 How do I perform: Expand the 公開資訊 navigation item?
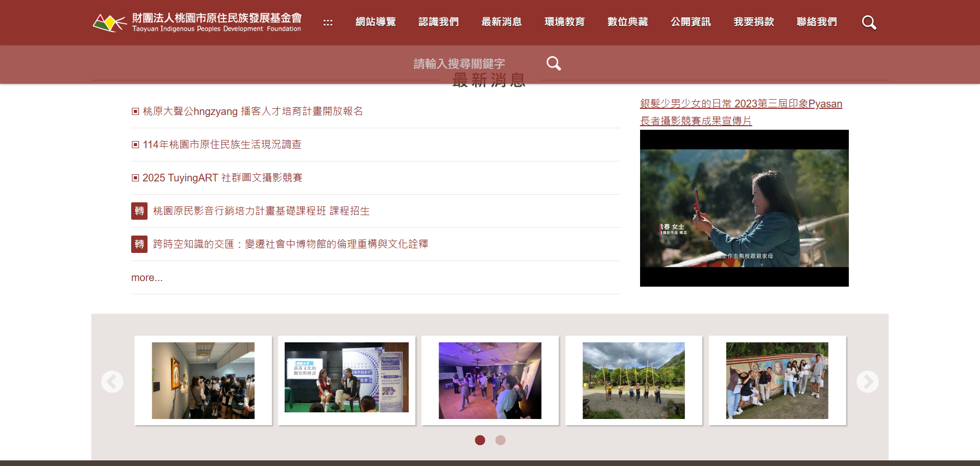tap(691, 22)
